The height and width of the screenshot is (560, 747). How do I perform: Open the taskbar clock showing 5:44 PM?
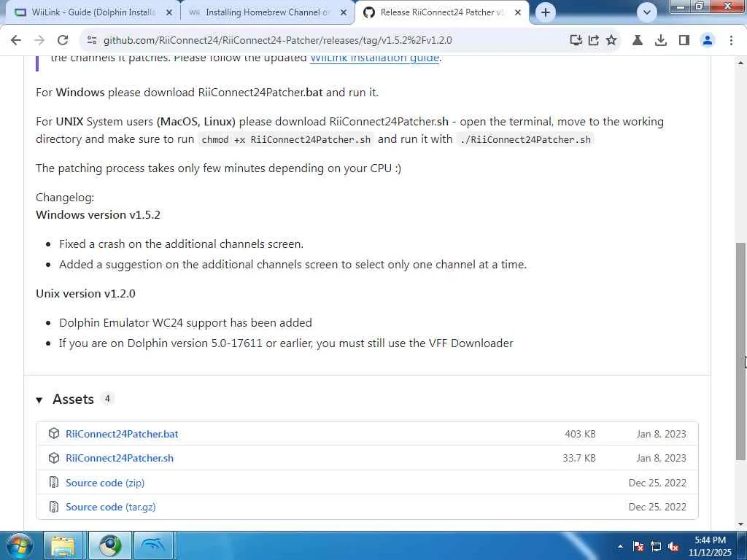click(x=710, y=546)
